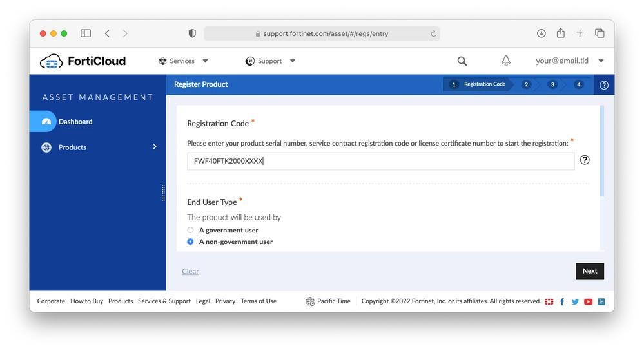This screenshot has width=644, height=351.
Task: Open Privacy footer link
Action: 226,301
